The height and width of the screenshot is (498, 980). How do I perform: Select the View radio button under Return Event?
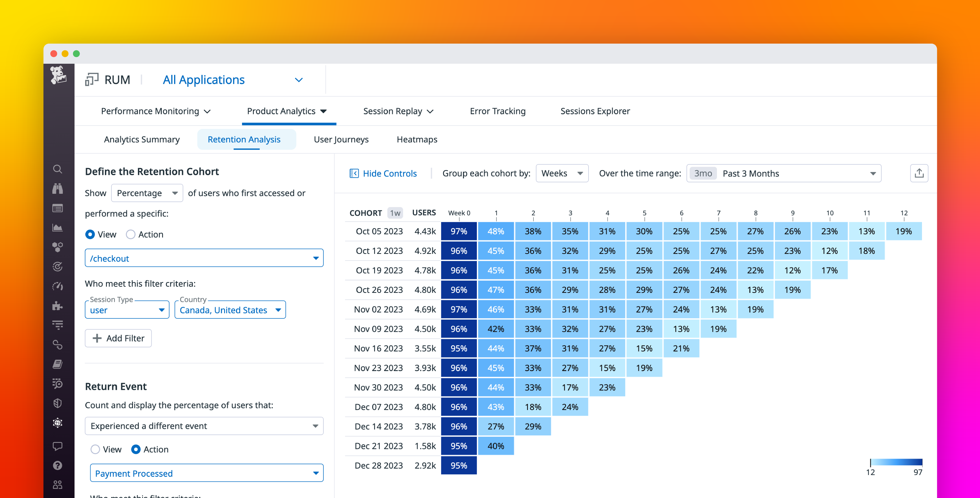[95, 449]
